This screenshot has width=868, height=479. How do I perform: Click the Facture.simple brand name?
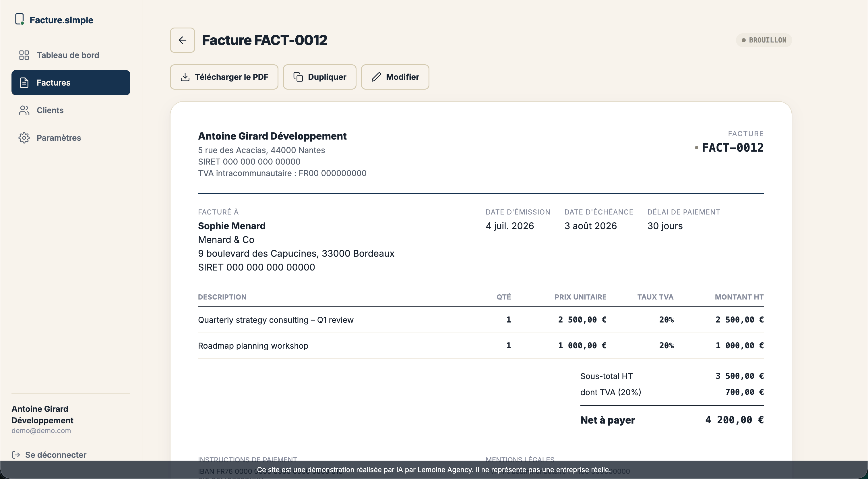click(61, 20)
